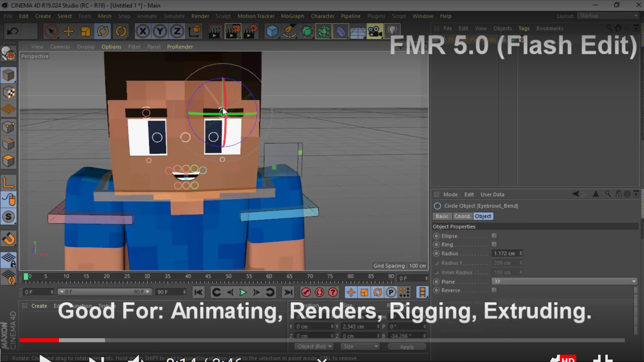644x362 pixels.
Task: Click Make Editable icon in left palette
Action: tap(8, 53)
